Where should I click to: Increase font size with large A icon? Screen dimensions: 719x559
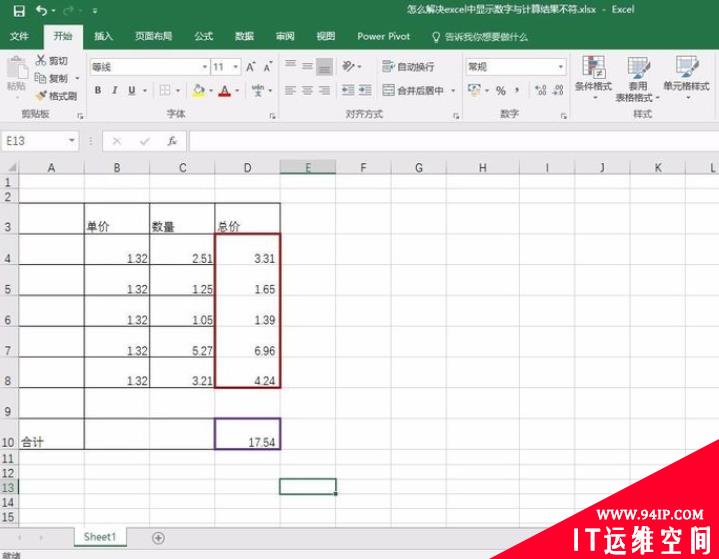250,67
